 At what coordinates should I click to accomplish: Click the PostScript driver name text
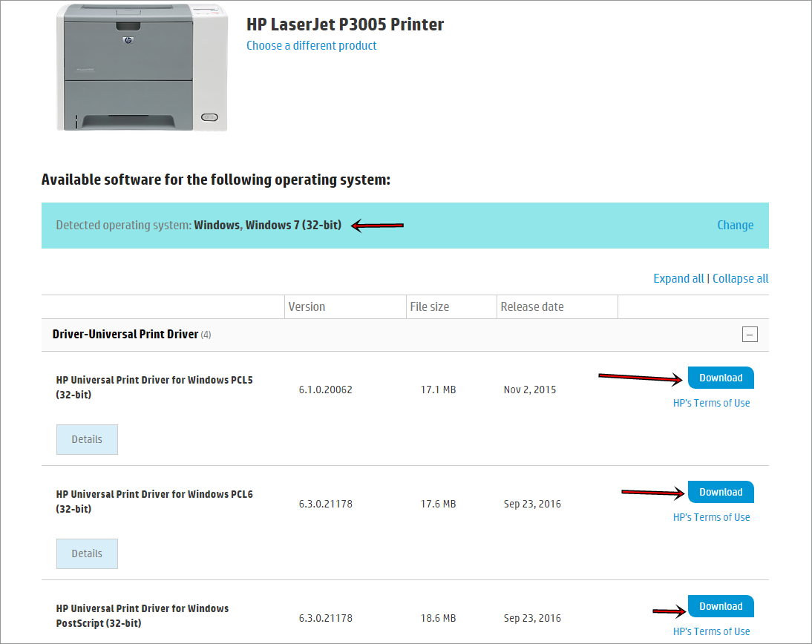[x=143, y=616]
